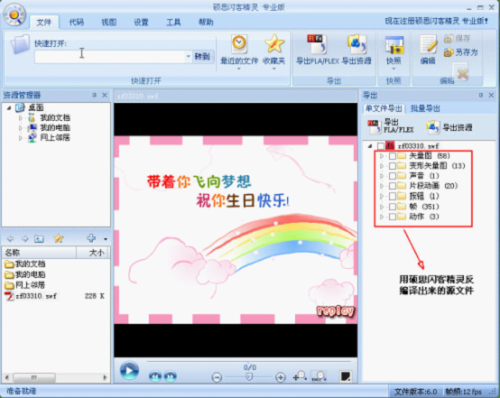Image resolution: width=500 pixels, height=398 pixels.
Task: Click the 100% zoom magnifier icon
Action: coord(319,376)
